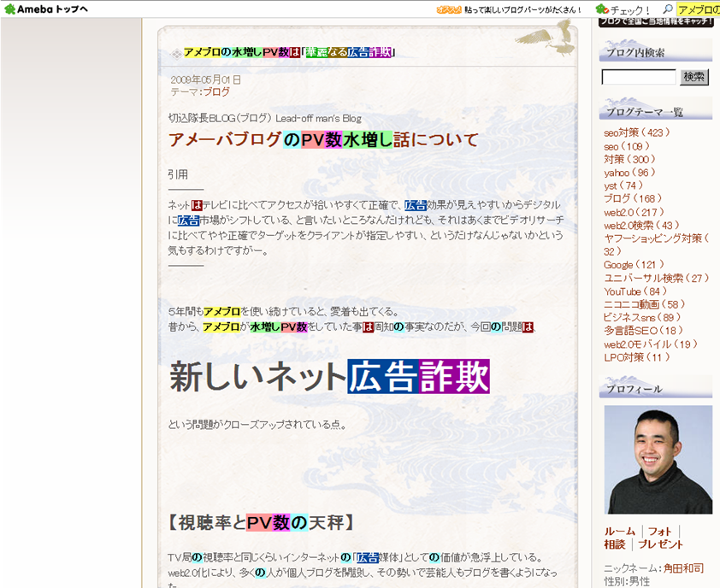This screenshot has width=720, height=588.
Task: Open the アメーバブログのPV数水増し話について link
Action: click(323, 139)
